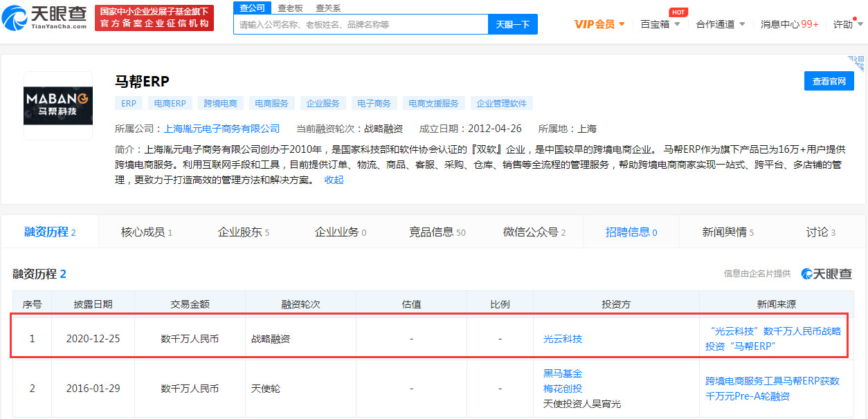The width and height of the screenshot is (868, 419).
Task: Select 天使投资人吴宵光 text
Action: [582, 404]
